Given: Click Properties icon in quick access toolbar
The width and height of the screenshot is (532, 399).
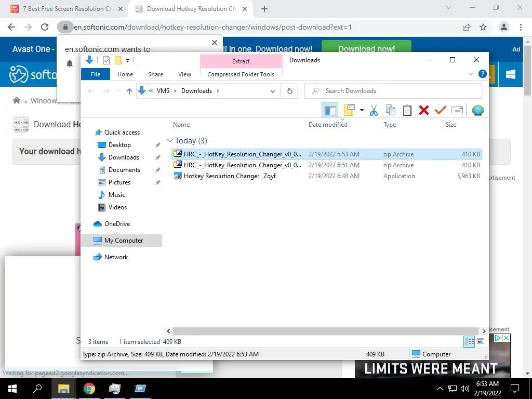Looking at the screenshot, I should tap(106, 60).
